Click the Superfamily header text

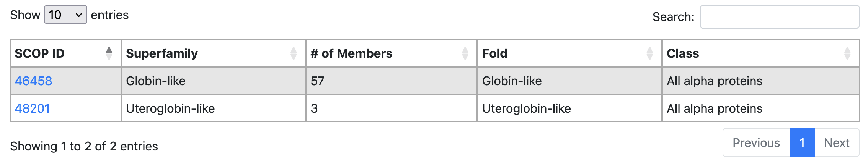[x=162, y=53]
